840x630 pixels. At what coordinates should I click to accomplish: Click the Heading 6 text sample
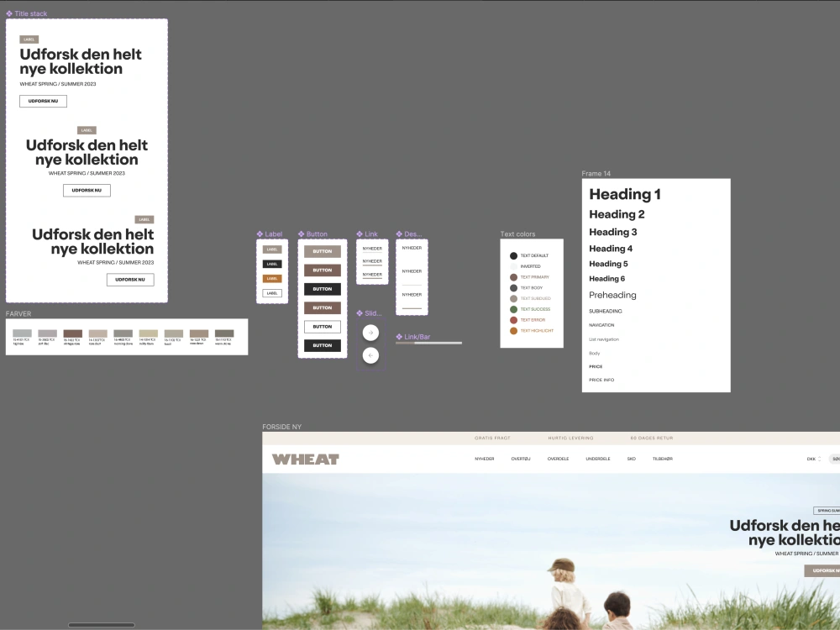(x=607, y=279)
